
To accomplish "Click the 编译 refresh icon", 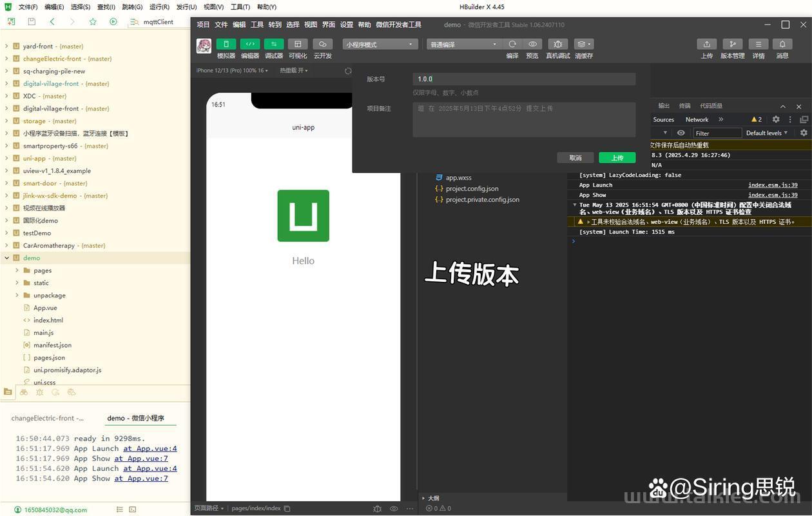I will click(512, 45).
